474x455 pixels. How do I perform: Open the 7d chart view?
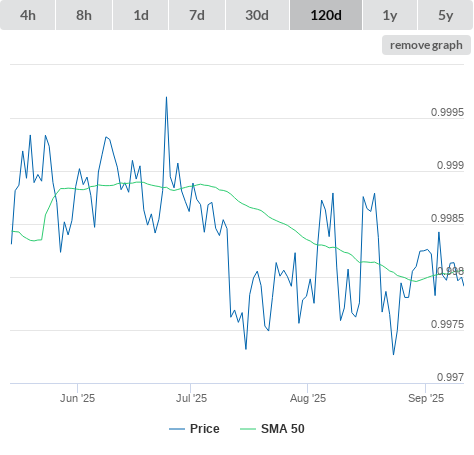pyautogui.click(x=197, y=15)
